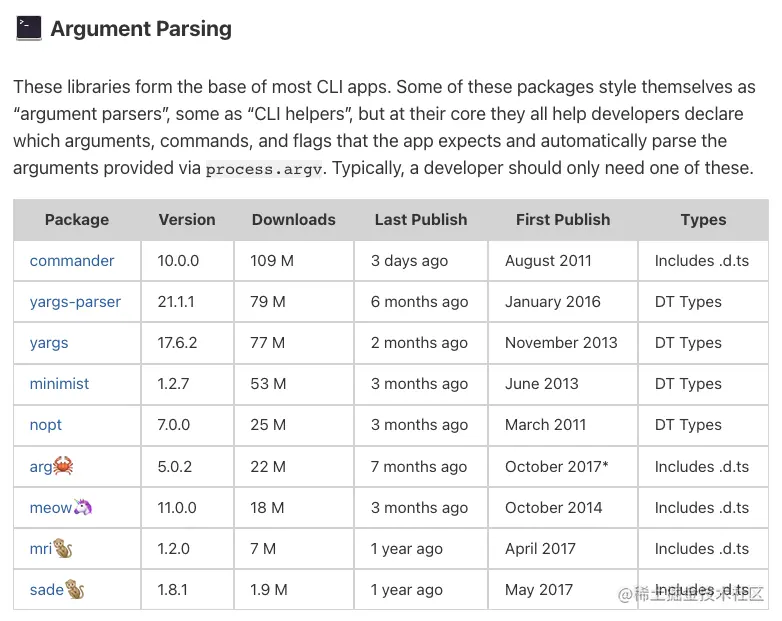Click the chipmunk emoji next to mri
This screenshot has height=621, width=782.
(x=64, y=548)
